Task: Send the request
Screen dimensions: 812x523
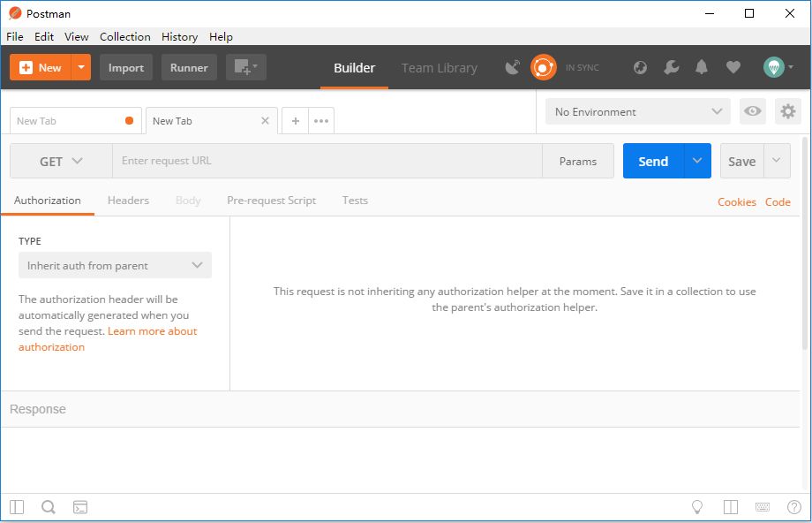Action: (x=653, y=161)
